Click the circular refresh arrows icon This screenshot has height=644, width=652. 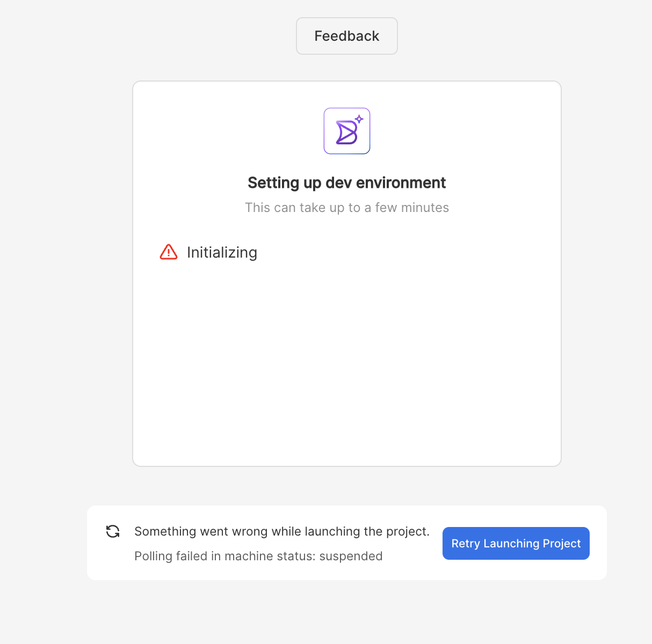tap(113, 531)
